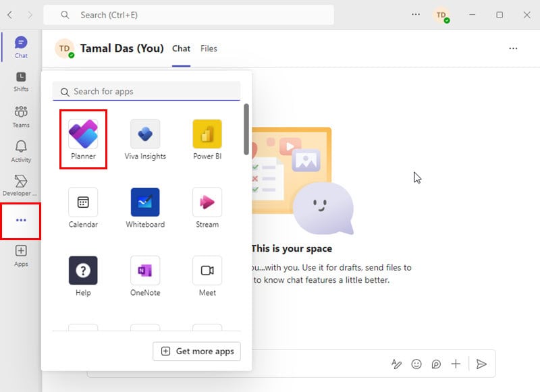View the Activity feed
The width and height of the screenshot is (540, 392).
click(x=21, y=151)
